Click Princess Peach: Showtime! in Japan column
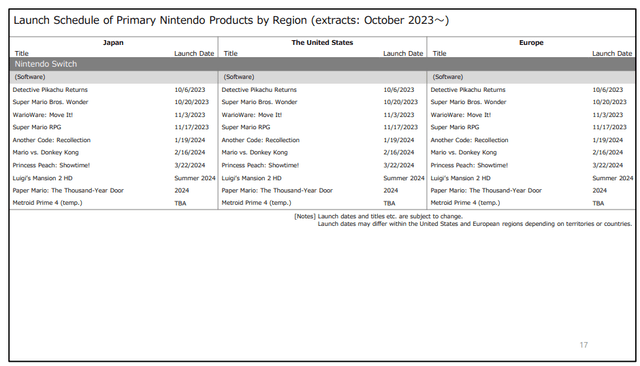This screenshot has height=366, width=640. tap(51, 165)
